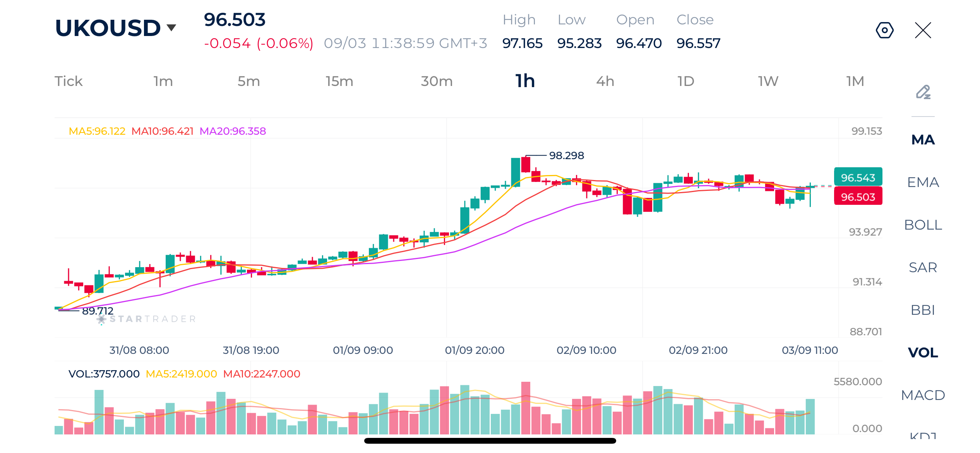This screenshot has width=980, height=453.
Task: Open the hexagon chart settings icon
Action: pyautogui.click(x=884, y=30)
